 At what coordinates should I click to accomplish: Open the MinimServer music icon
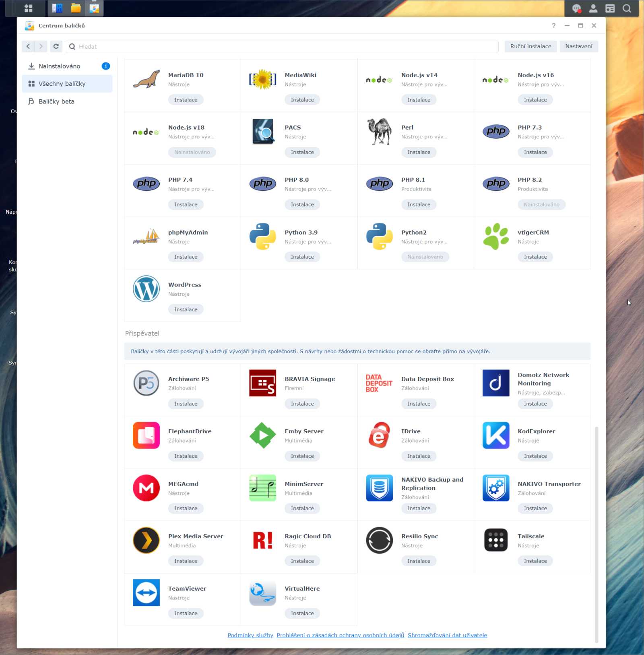pos(262,488)
